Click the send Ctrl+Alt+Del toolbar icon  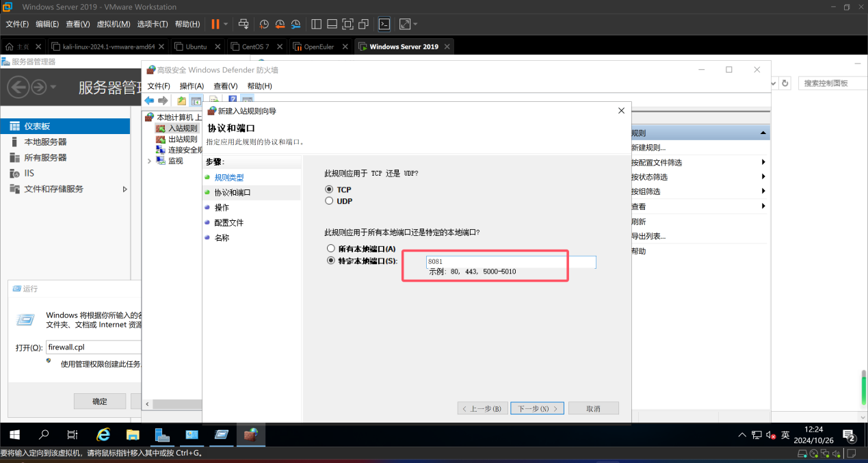click(x=244, y=24)
